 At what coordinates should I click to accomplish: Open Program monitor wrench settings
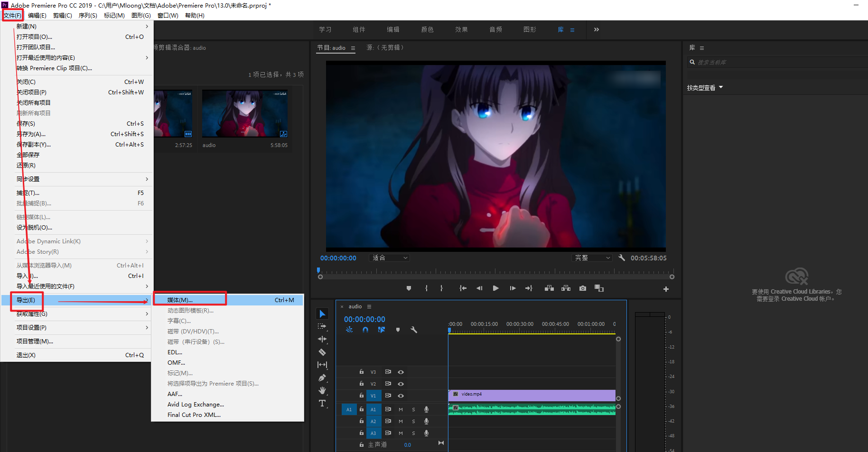pyautogui.click(x=622, y=258)
